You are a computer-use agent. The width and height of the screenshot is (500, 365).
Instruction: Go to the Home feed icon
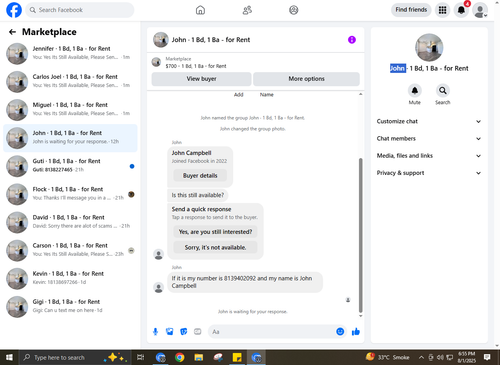(x=200, y=10)
